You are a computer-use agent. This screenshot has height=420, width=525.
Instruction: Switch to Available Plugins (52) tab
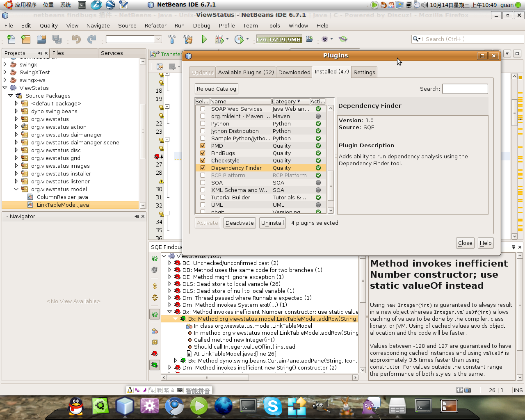pyautogui.click(x=246, y=72)
